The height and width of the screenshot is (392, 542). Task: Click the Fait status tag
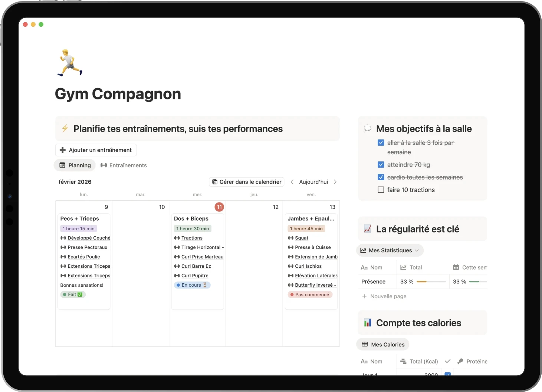(x=73, y=294)
